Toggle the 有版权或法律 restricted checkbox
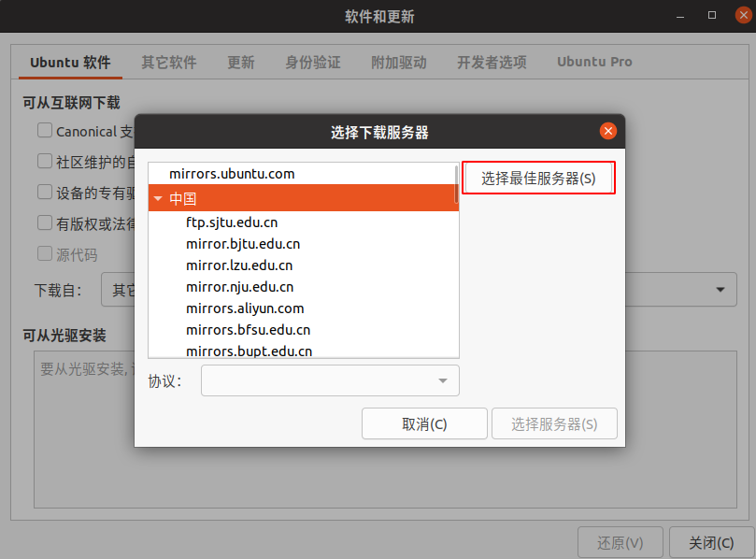 pos(45,222)
